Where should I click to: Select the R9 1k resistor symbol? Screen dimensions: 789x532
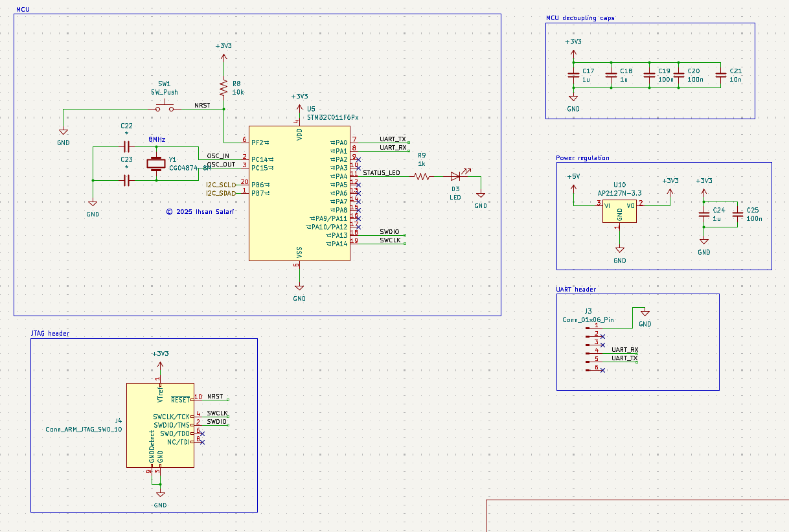coord(422,176)
